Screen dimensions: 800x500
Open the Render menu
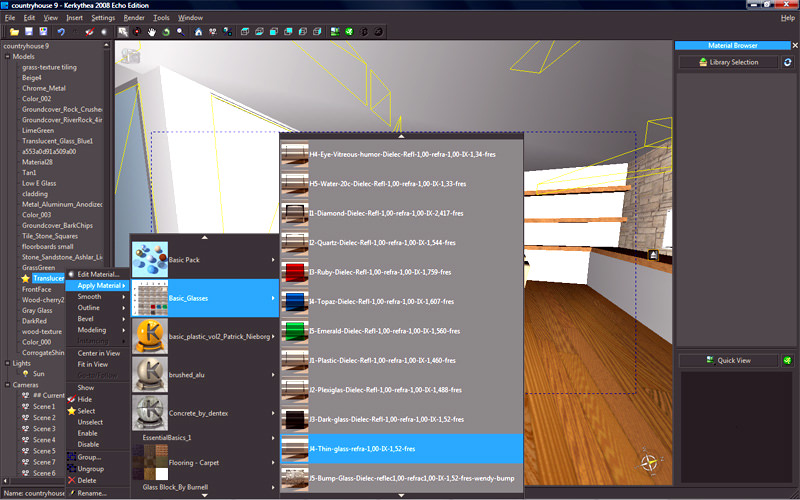pos(134,18)
